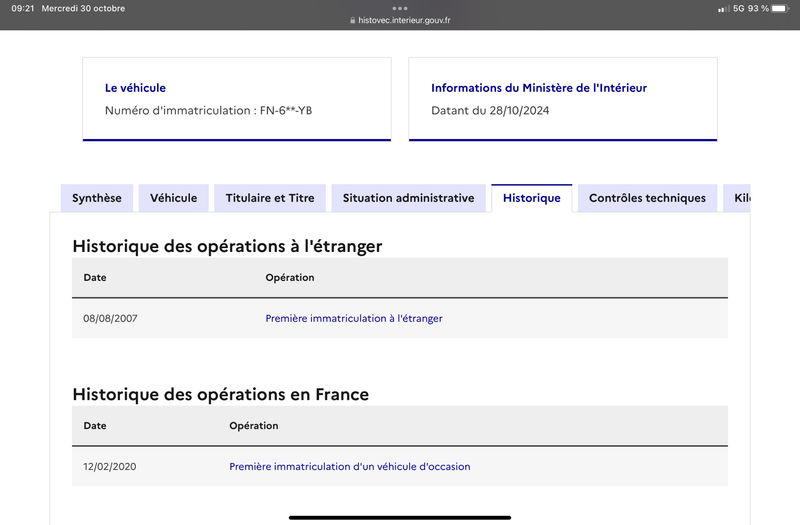
Task: Click the Opération column header in the étranger table
Action: coord(290,278)
